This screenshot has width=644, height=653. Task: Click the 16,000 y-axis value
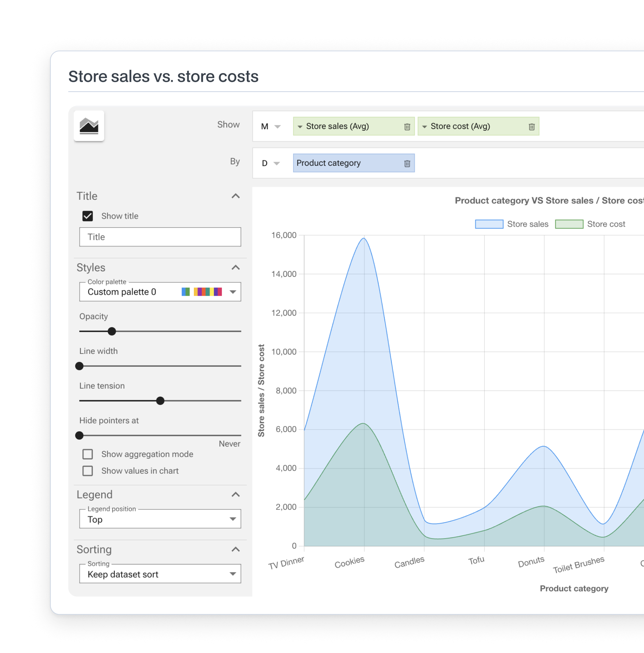tap(284, 235)
